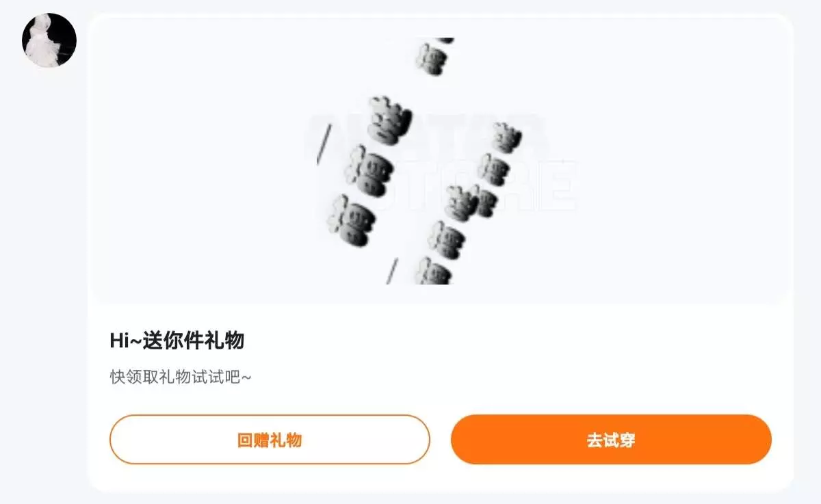Click the white card area right of the title
The height and width of the screenshot is (504, 821).
click(513, 341)
